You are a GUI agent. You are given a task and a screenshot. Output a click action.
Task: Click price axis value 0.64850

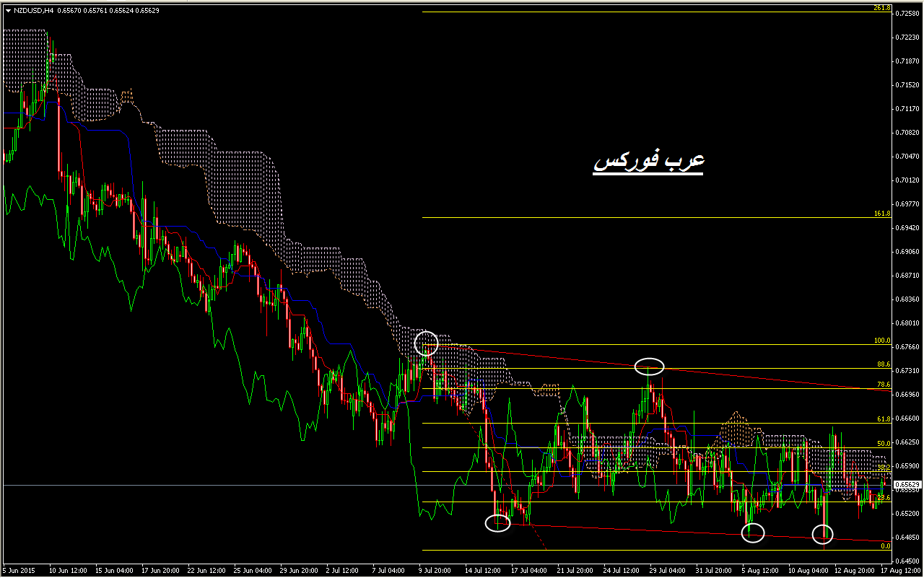tap(907, 538)
